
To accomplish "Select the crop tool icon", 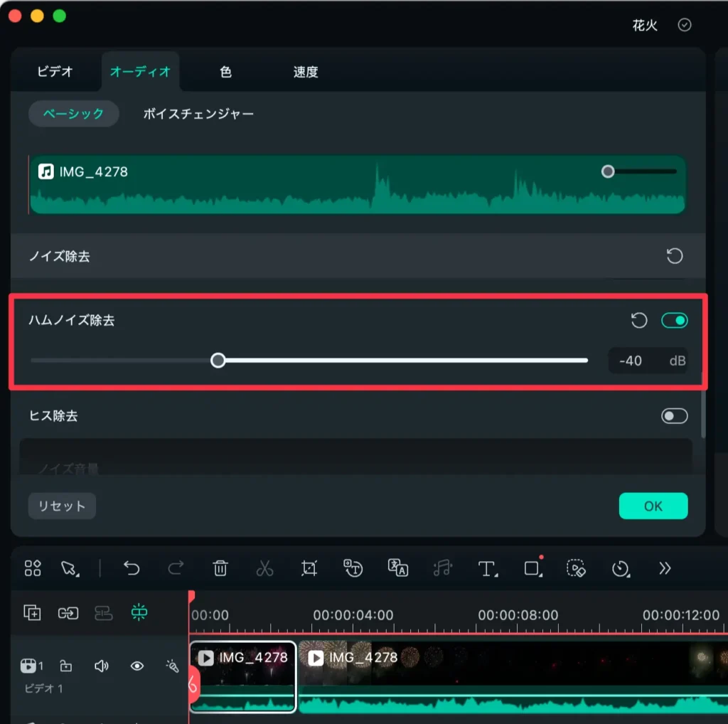I will 309,568.
